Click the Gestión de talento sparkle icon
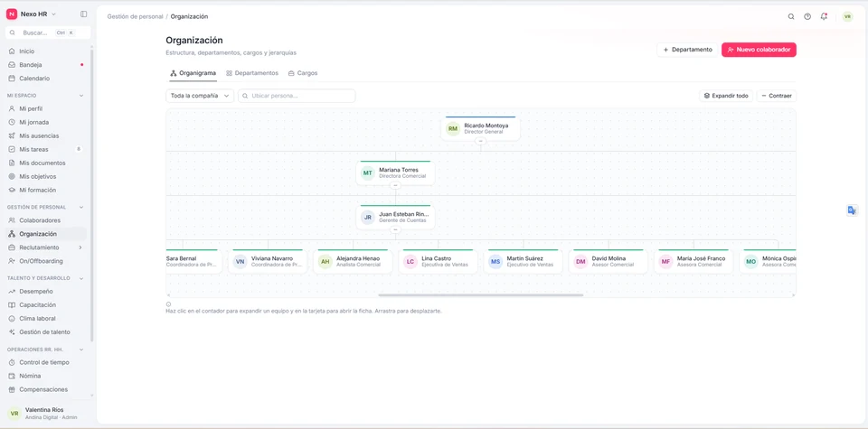868x429 pixels. pos(12,332)
